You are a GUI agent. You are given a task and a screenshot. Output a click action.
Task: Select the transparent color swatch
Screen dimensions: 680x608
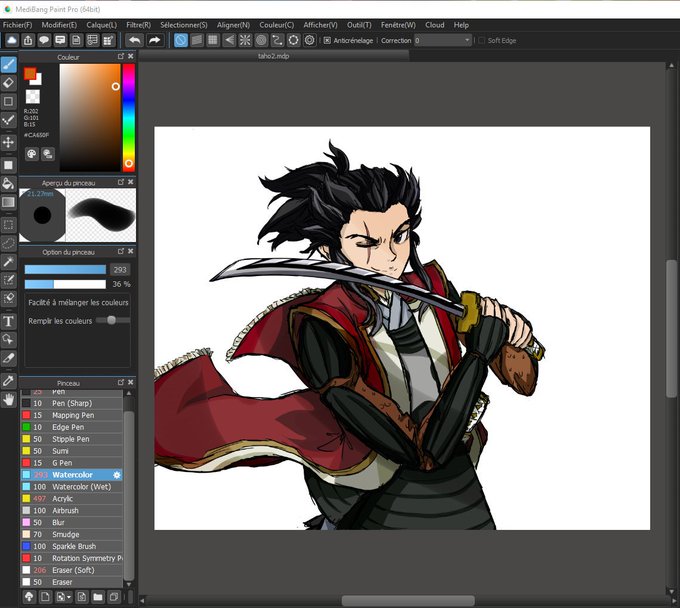33,96
